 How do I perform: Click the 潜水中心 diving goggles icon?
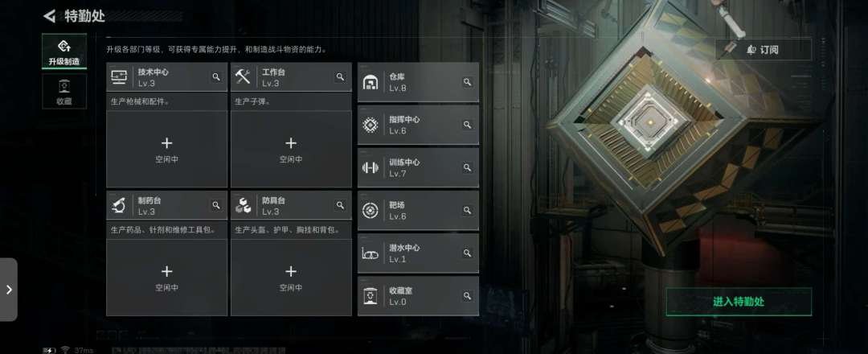click(371, 253)
